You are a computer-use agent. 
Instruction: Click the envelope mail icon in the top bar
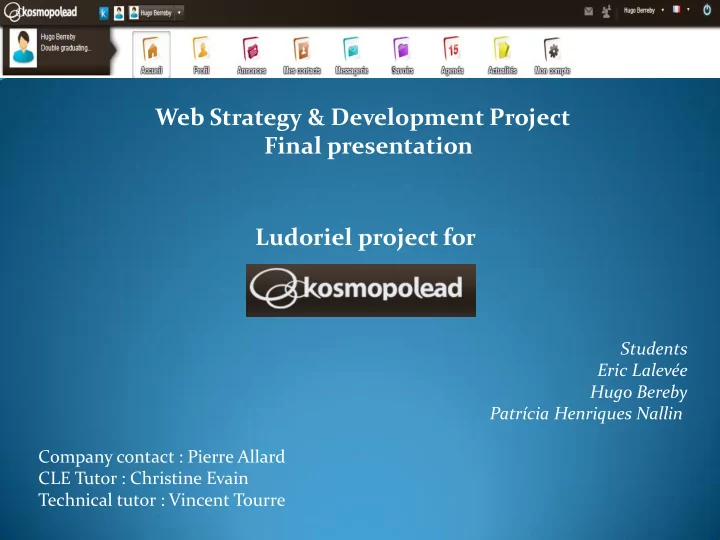pos(589,11)
